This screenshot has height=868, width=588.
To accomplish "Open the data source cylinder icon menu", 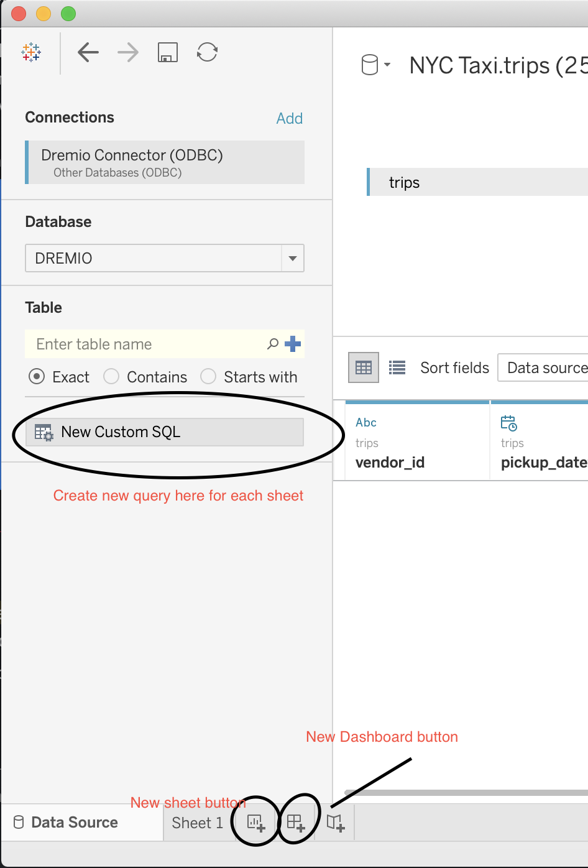I will click(x=375, y=65).
